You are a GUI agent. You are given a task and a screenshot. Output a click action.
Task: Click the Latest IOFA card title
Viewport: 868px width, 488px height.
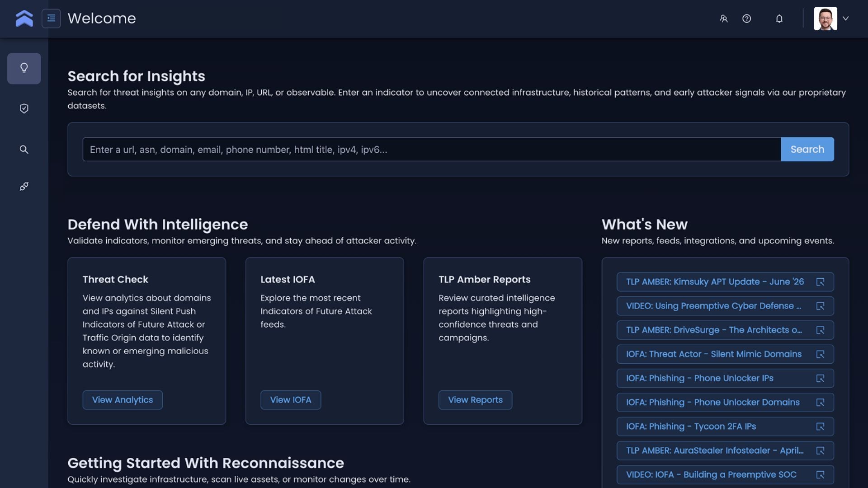288,280
